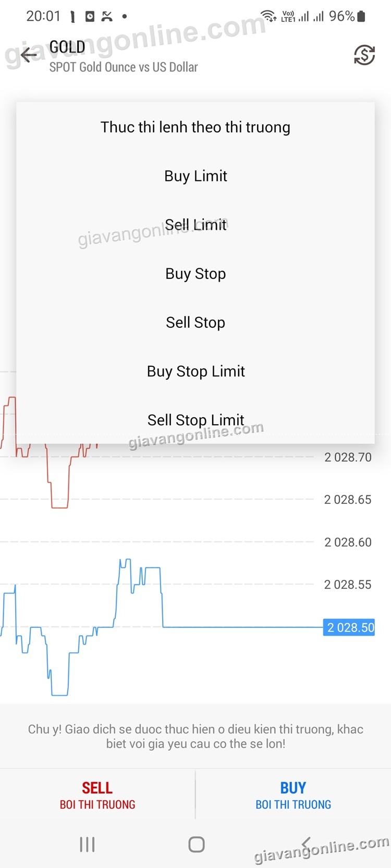Choose Buy Limit order type
391x868 pixels.
click(x=195, y=176)
